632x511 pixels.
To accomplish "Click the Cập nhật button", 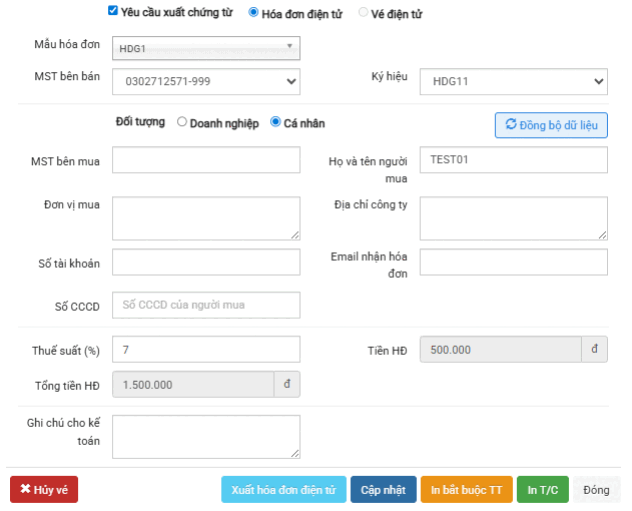I will coord(383,490).
